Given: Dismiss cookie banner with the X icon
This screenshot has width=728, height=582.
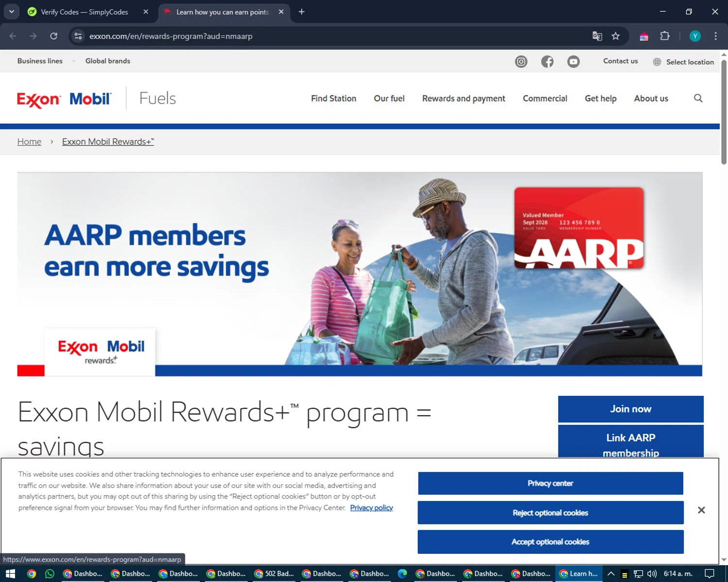Looking at the screenshot, I should [701, 510].
